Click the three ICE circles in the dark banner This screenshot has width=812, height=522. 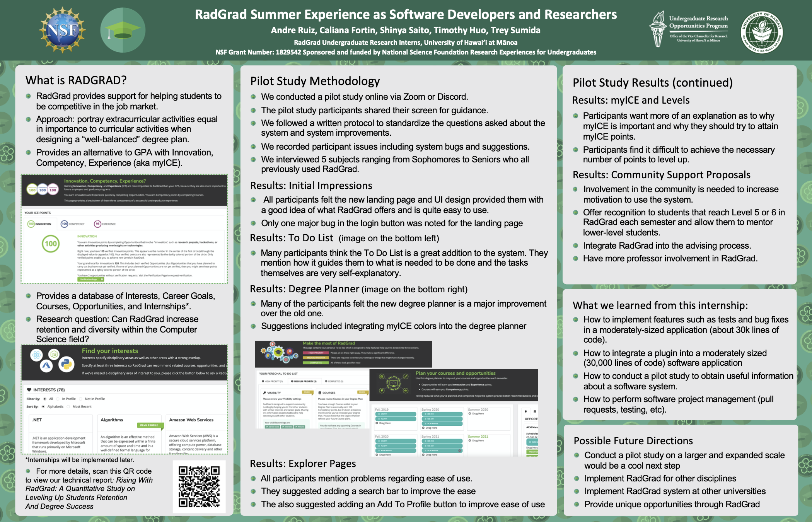click(x=42, y=189)
